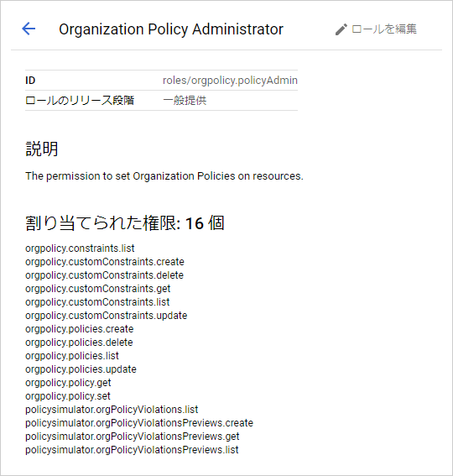The height and width of the screenshot is (476, 453).
Task: Click the 一般提供 release stage value
Action: coord(185,101)
